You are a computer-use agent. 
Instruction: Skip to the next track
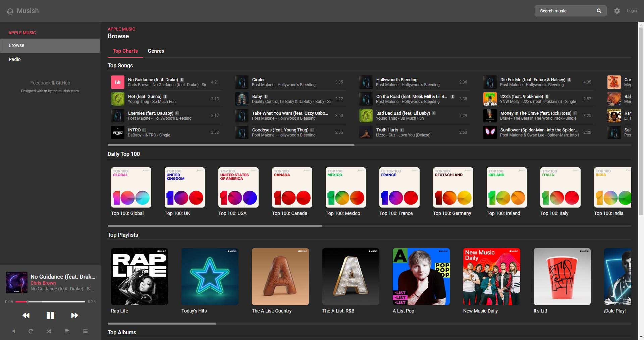click(74, 315)
